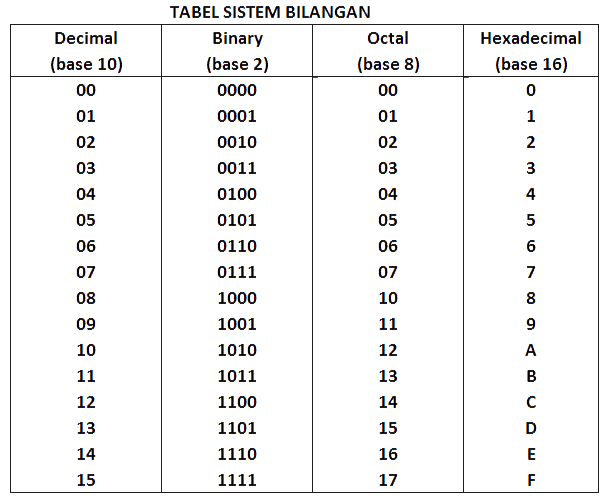Click the "(base 16)" header label
The width and height of the screenshot is (616, 499).
click(531, 64)
